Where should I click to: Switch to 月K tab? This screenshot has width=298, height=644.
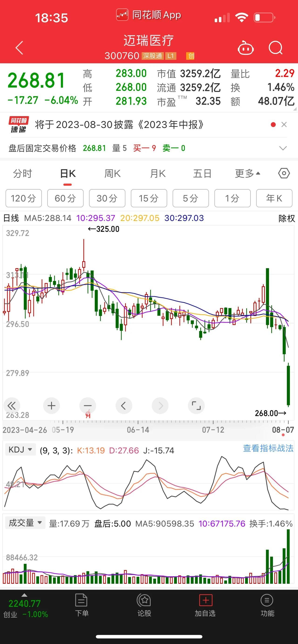[x=158, y=174]
